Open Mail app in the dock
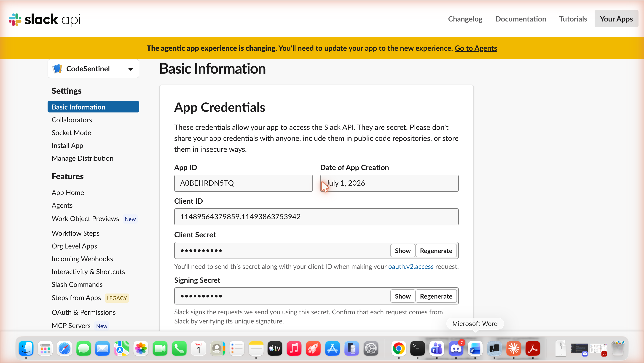Screen dimensions: 644x363 102,348
